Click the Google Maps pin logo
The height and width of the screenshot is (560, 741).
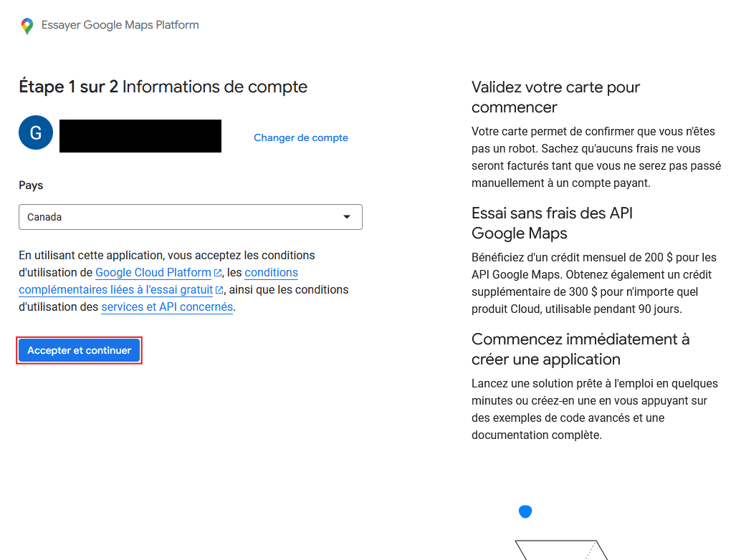point(27,26)
